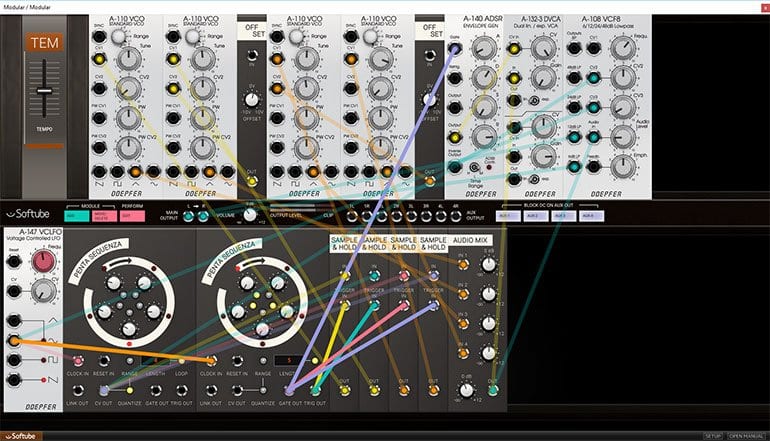Click the main Volume knob
Screen dimensions: 770x441
tap(250, 215)
